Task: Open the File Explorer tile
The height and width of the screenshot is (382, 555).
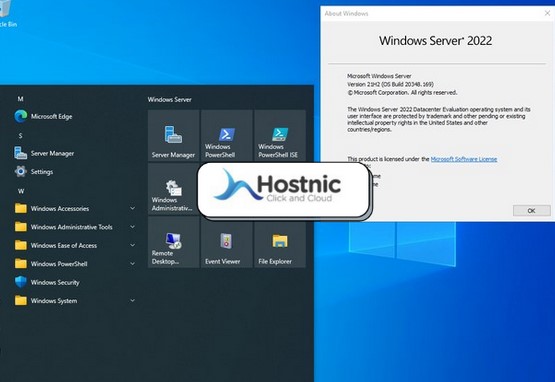Action: point(280,242)
